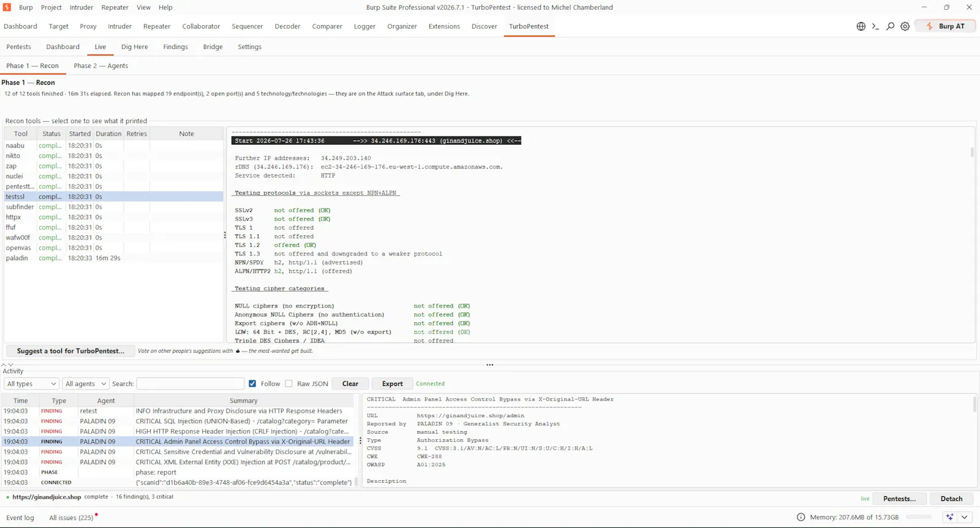Select CRITICAL XML External Entity finding row

178,462
